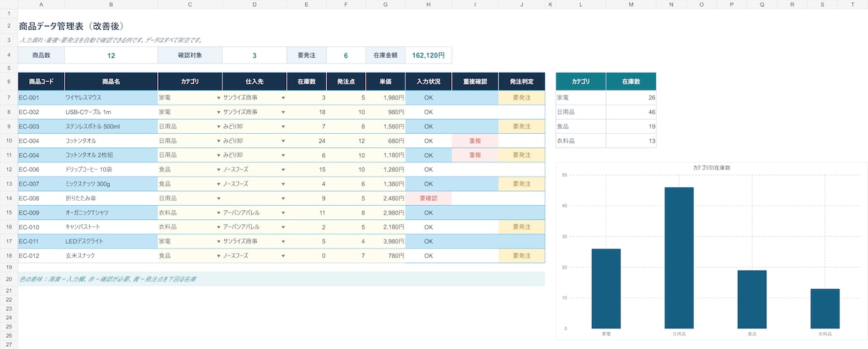Select the ステンレスボトル 500ml name cell
This screenshot has width=868, height=349.
click(x=111, y=126)
